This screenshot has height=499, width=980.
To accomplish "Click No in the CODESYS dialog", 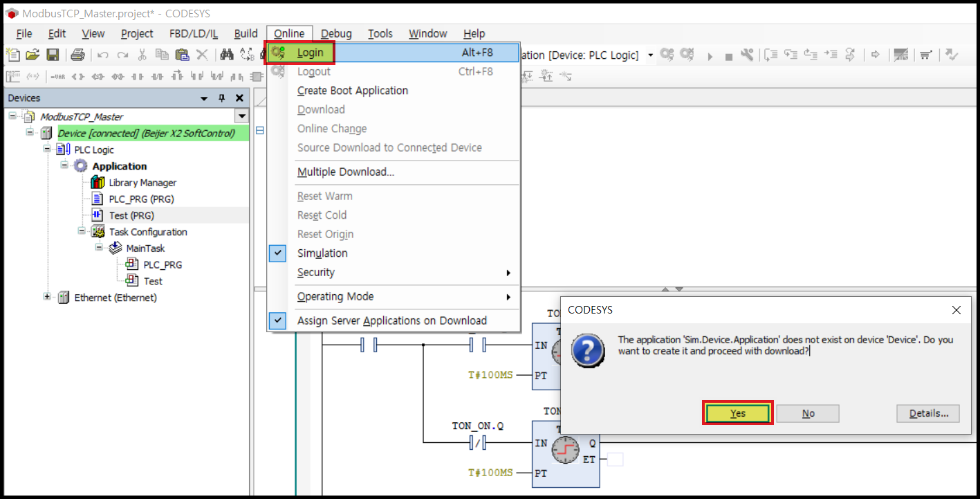I will pos(808,413).
